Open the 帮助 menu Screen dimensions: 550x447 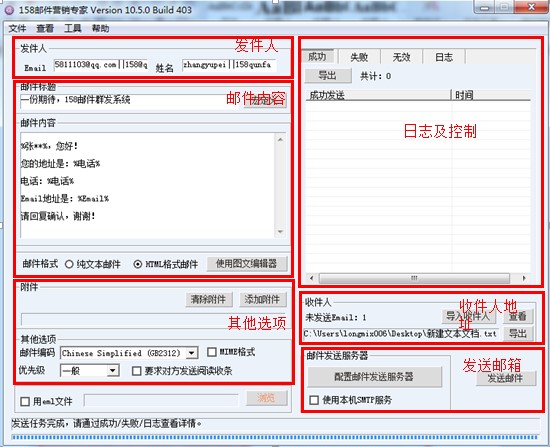[x=100, y=28]
